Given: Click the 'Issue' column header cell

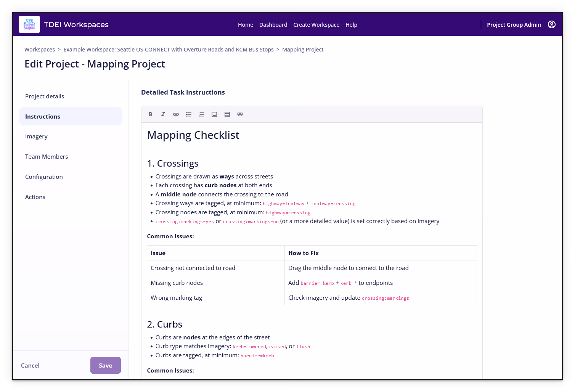Looking at the screenshot, I should (216, 253).
